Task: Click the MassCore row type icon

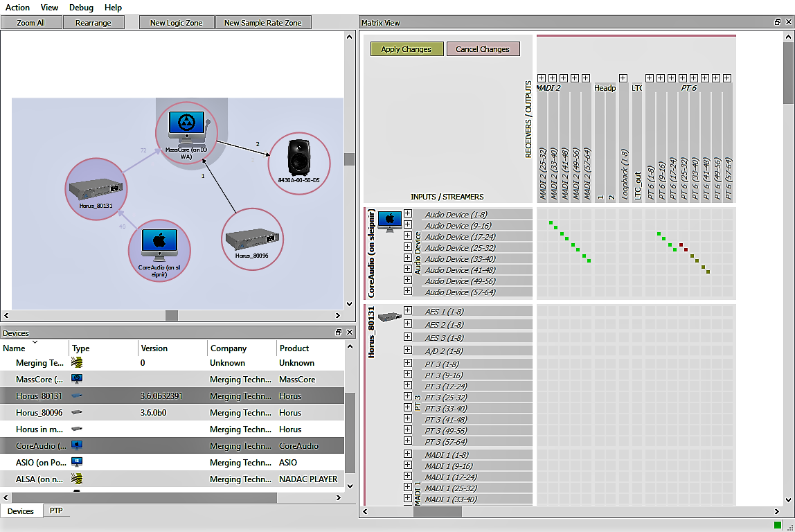Action: click(77, 379)
